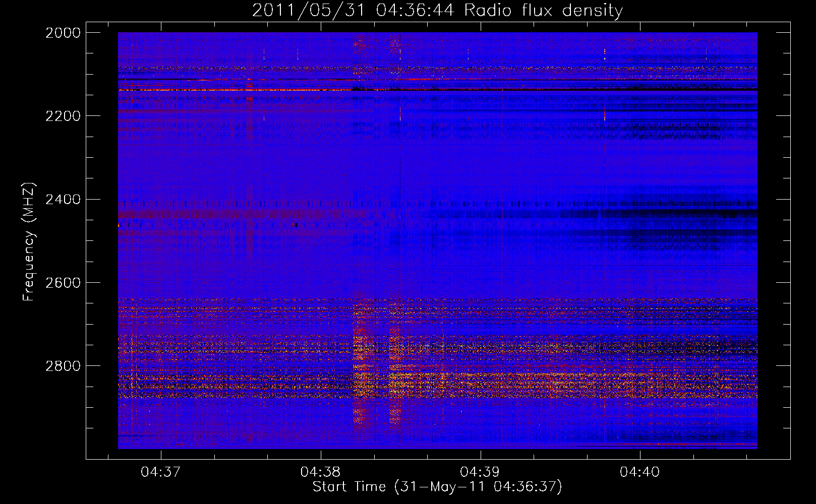Select the 2000 frequency axis label
The width and height of the screenshot is (816, 504).
pyautogui.click(x=63, y=33)
